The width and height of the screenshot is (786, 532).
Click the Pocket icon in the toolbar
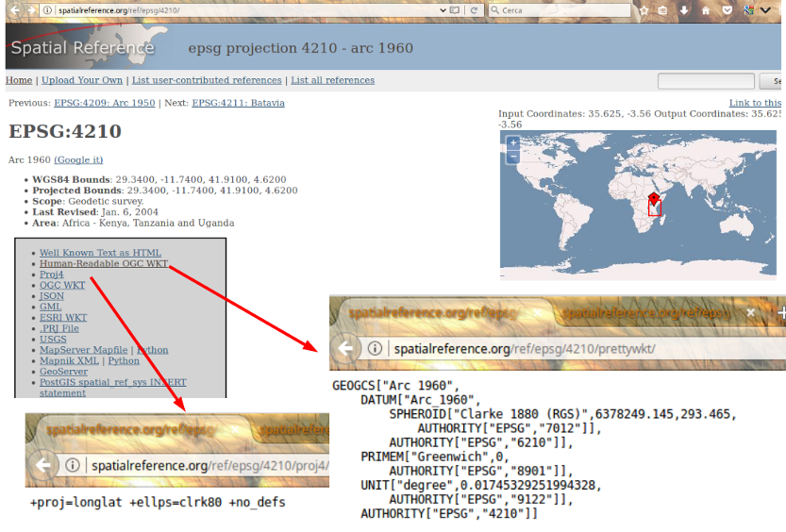coord(727,10)
